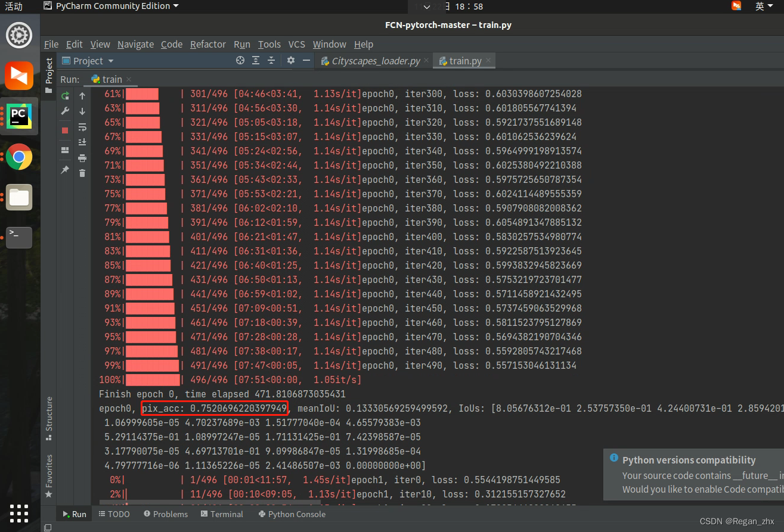Open the Run menu

pos(242,44)
